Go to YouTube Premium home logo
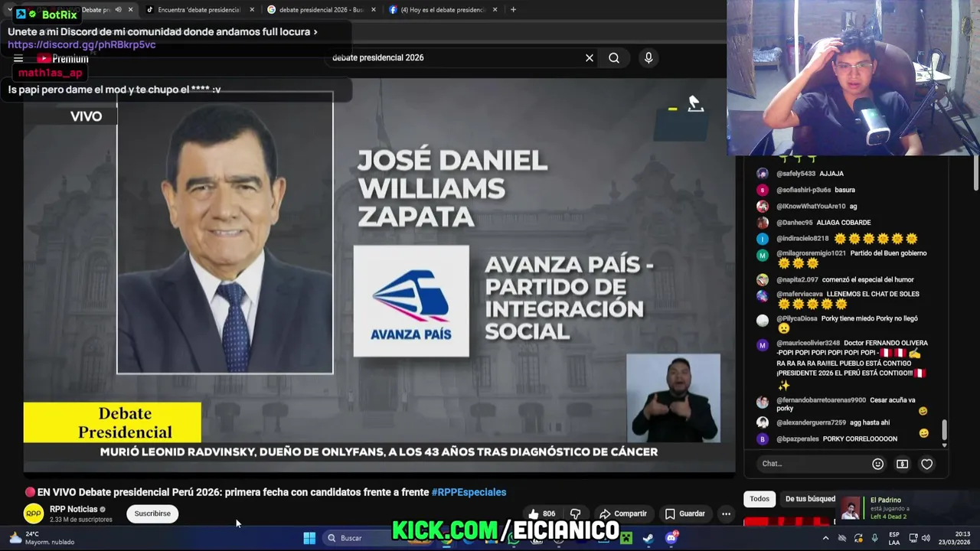Viewport: 980px width, 551px height. click(x=63, y=59)
